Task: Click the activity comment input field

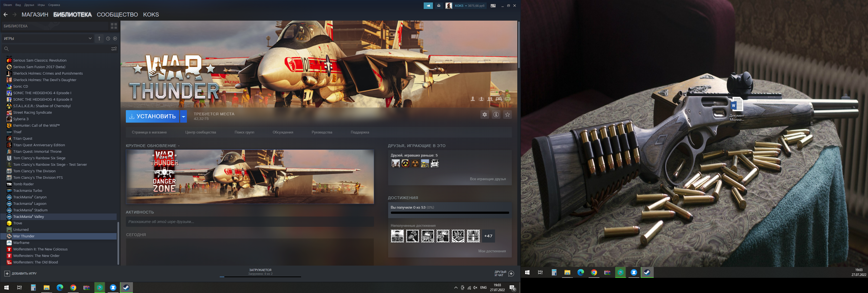Action: pos(250,222)
